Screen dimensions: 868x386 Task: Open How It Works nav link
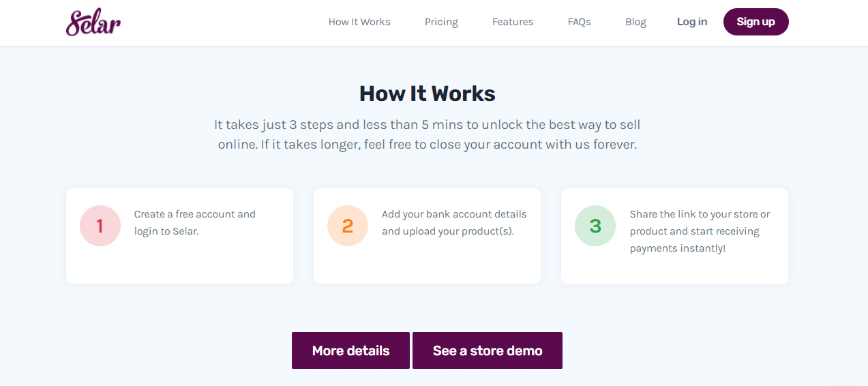coord(359,22)
